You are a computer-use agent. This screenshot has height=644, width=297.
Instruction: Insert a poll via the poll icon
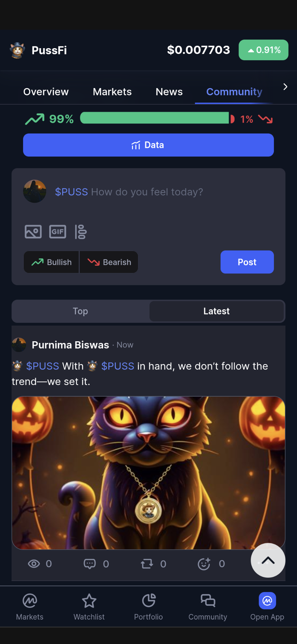tap(80, 232)
